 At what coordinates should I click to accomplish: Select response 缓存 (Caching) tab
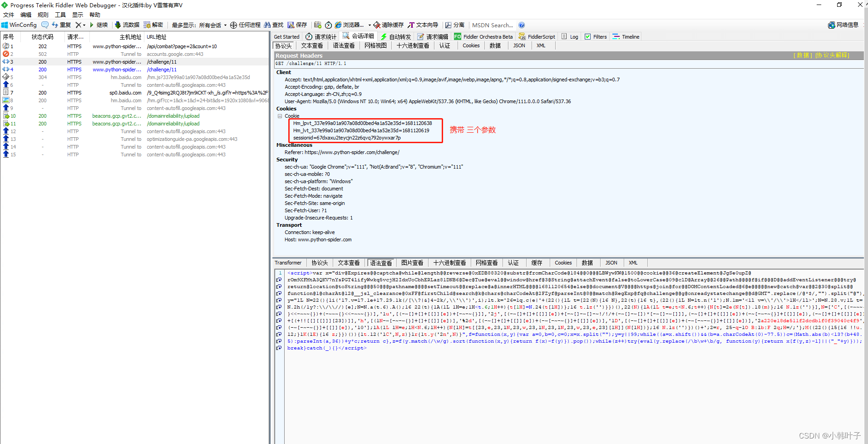pyautogui.click(x=537, y=263)
